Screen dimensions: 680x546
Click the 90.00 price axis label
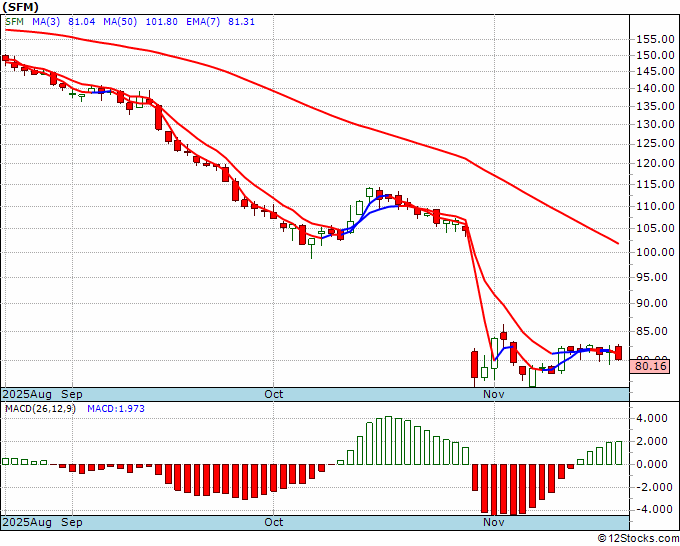[652, 303]
